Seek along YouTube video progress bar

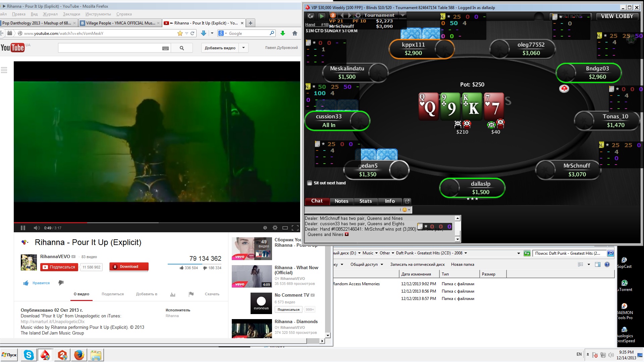click(x=157, y=223)
